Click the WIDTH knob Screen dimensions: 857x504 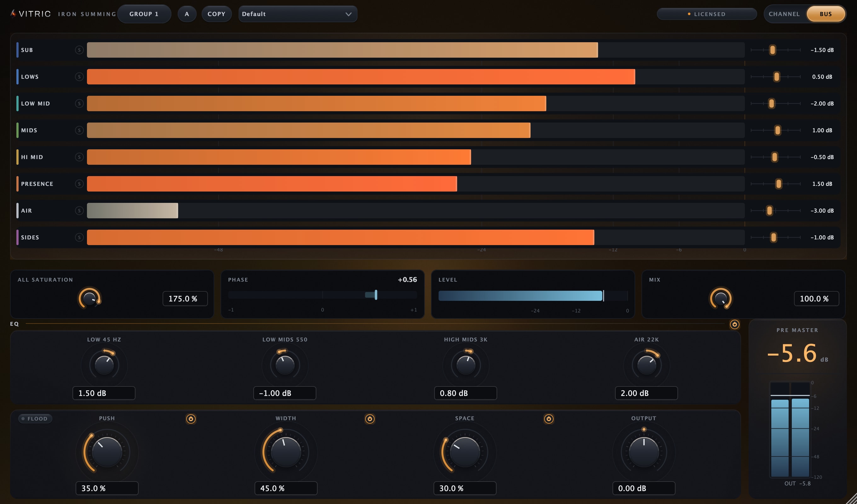pyautogui.click(x=286, y=452)
